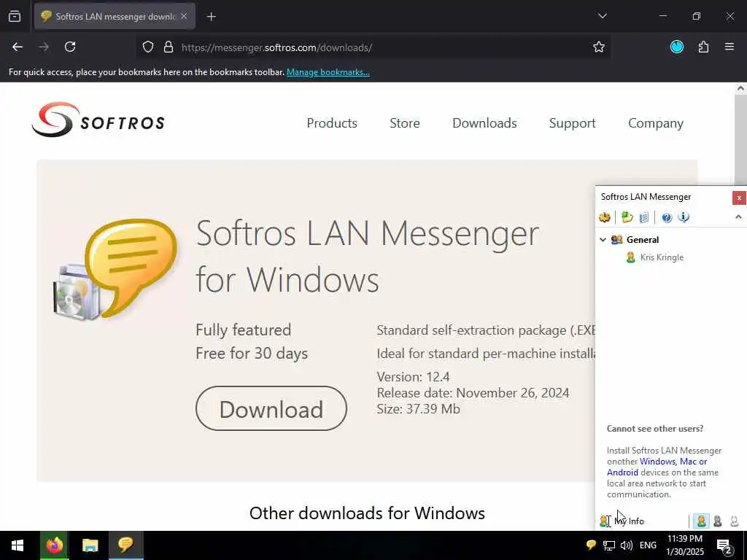747x560 pixels.
Task: Open Store menu on Softros site
Action: tap(405, 122)
